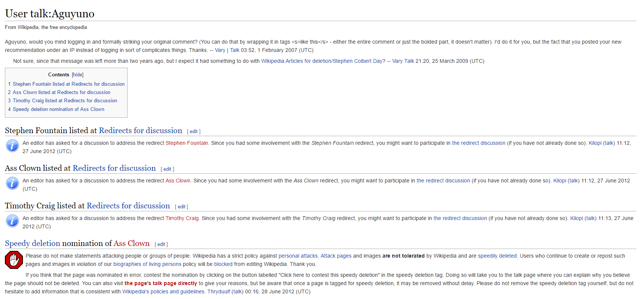Open the page's talk page directly link
This screenshot has width=644, height=299.
point(161,283)
